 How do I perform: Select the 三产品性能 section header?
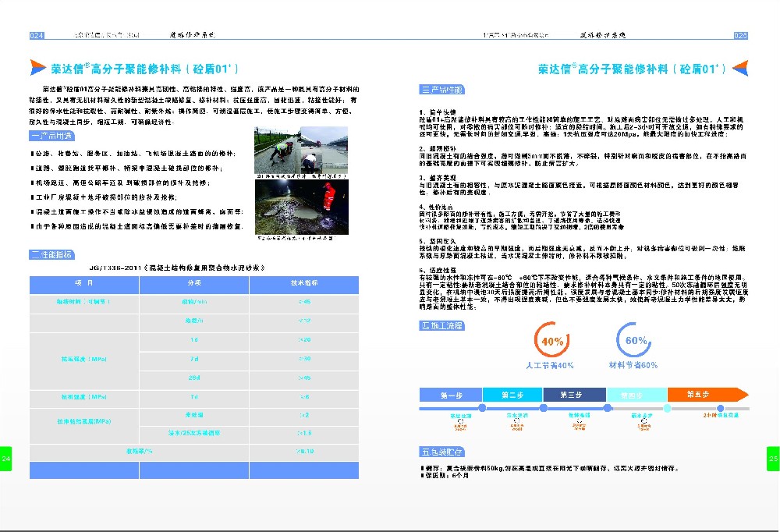tap(442, 90)
